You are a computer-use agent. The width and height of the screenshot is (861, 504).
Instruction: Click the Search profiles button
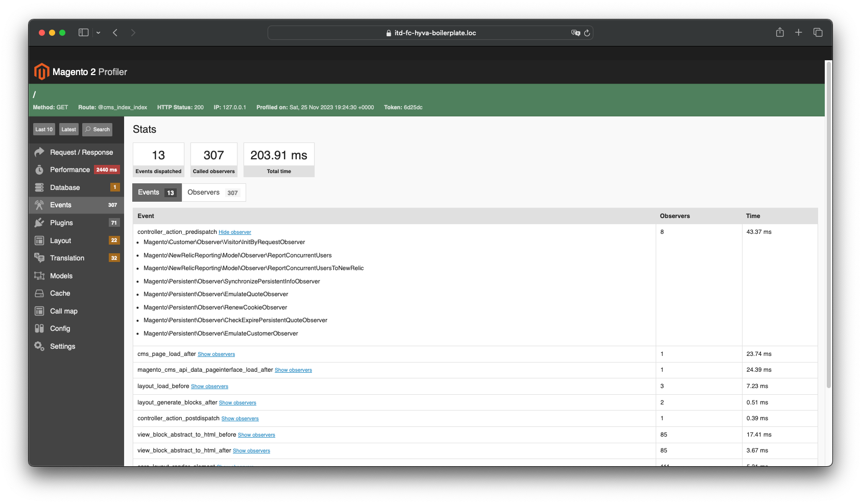98,129
